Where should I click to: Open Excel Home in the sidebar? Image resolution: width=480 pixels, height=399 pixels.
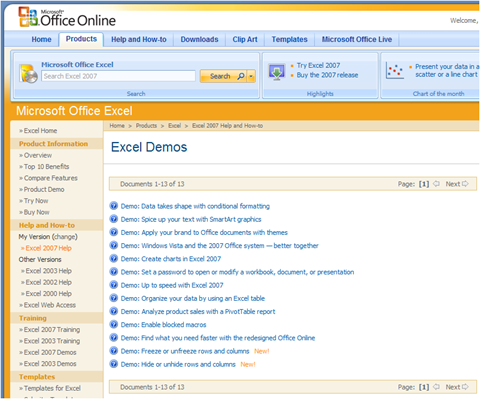40,131
